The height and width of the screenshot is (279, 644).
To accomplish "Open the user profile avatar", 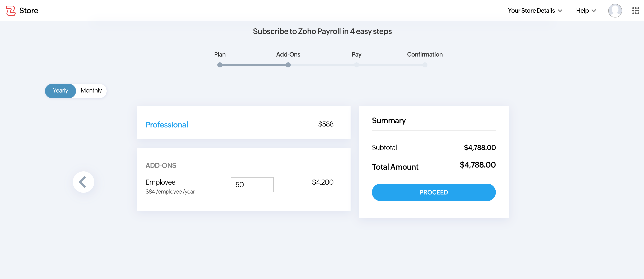I will coord(615,10).
